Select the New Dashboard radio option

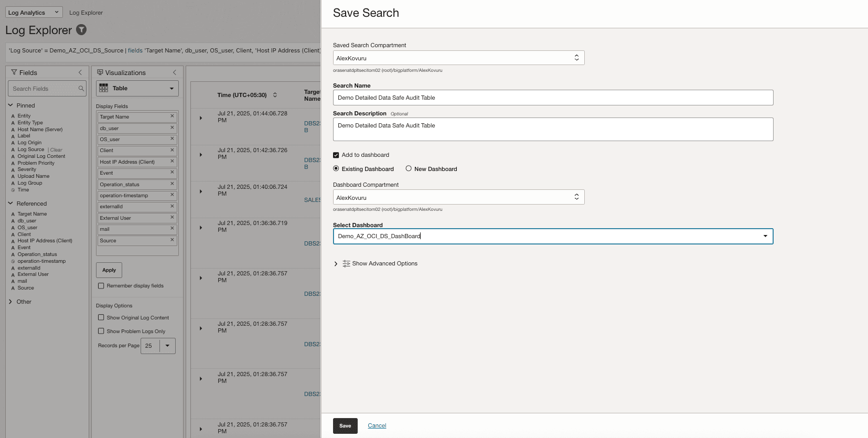[409, 169]
